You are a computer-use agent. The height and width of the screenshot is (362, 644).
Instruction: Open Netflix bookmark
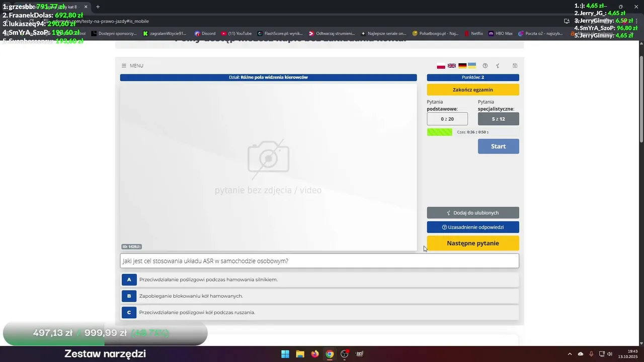473,34
